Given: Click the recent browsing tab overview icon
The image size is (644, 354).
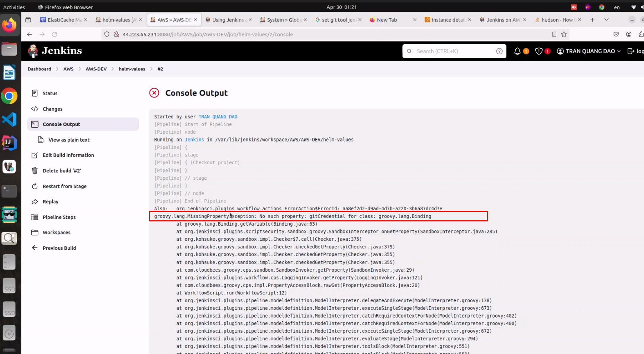Looking at the screenshot, I should coord(28,20).
